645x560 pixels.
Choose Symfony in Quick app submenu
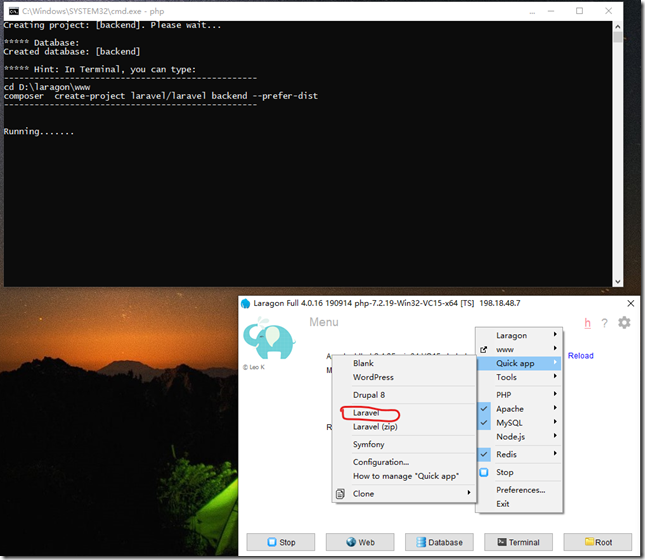(404, 444)
